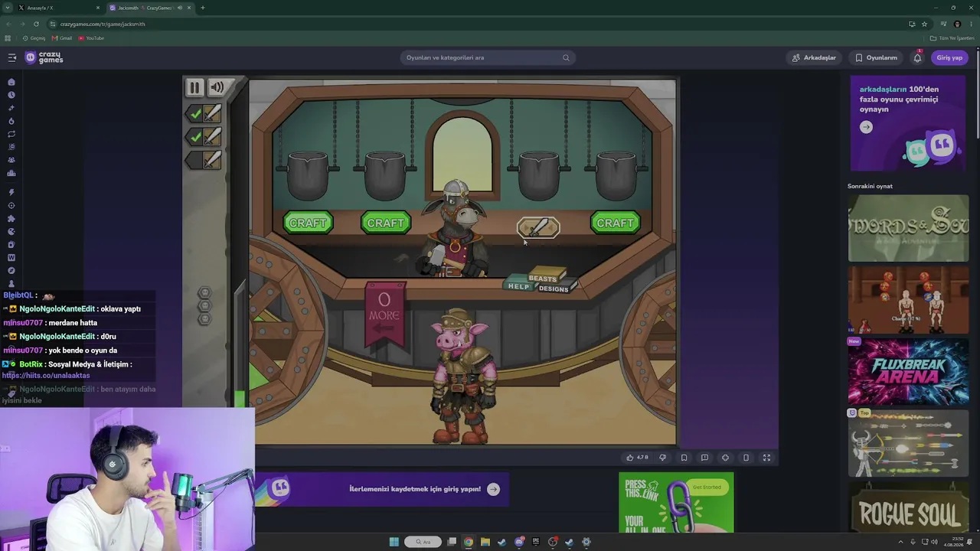Viewport: 980px width, 551px height.
Task: Show hidden system tray icons
Action: click(x=900, y=542)
